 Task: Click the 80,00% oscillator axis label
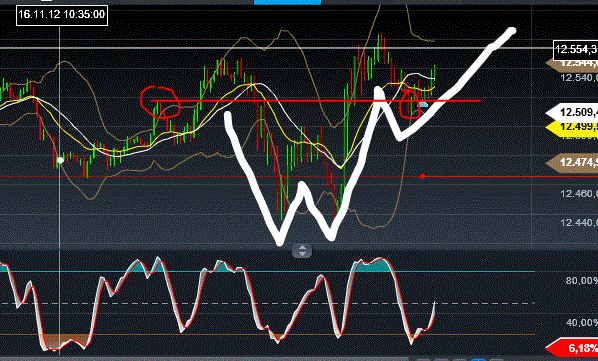pyautogui.click(x=582, y=281)
